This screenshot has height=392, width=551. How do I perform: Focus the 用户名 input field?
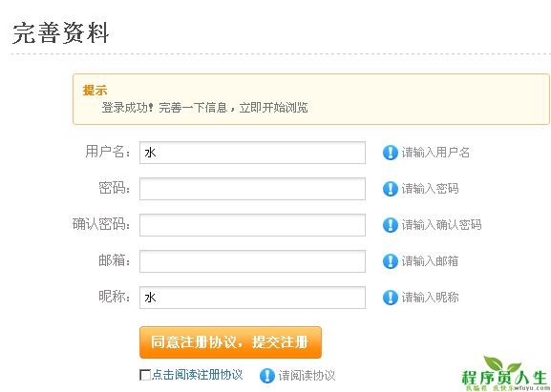252,153
